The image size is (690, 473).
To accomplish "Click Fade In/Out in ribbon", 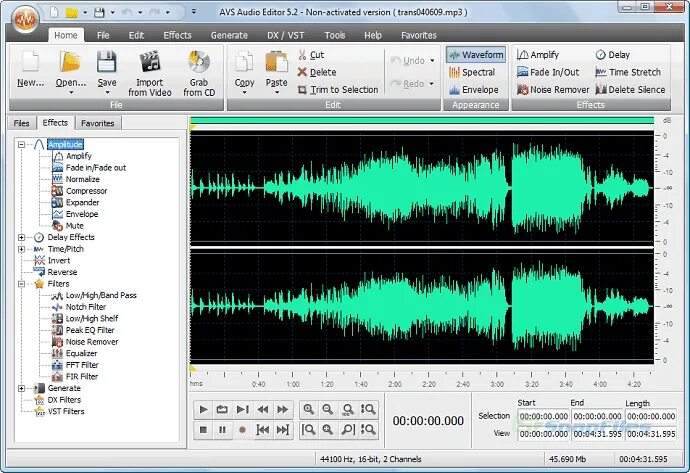I will click(x=548, y=72).
